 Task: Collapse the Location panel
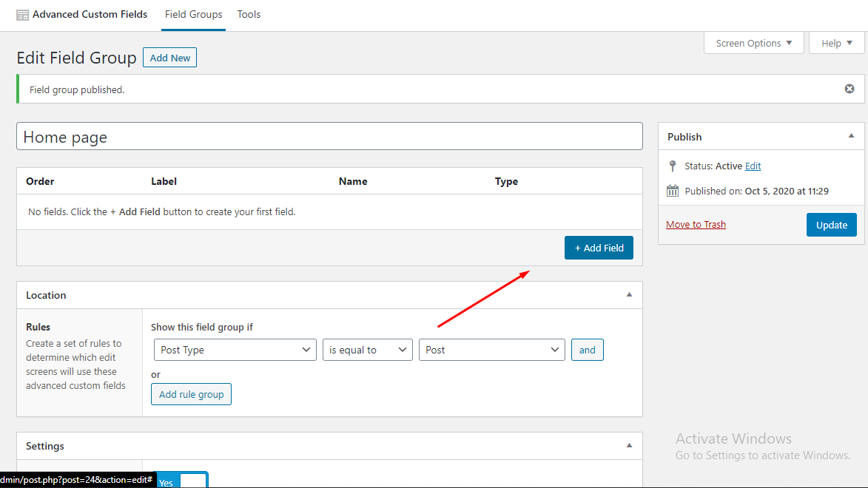coord(629,294)
